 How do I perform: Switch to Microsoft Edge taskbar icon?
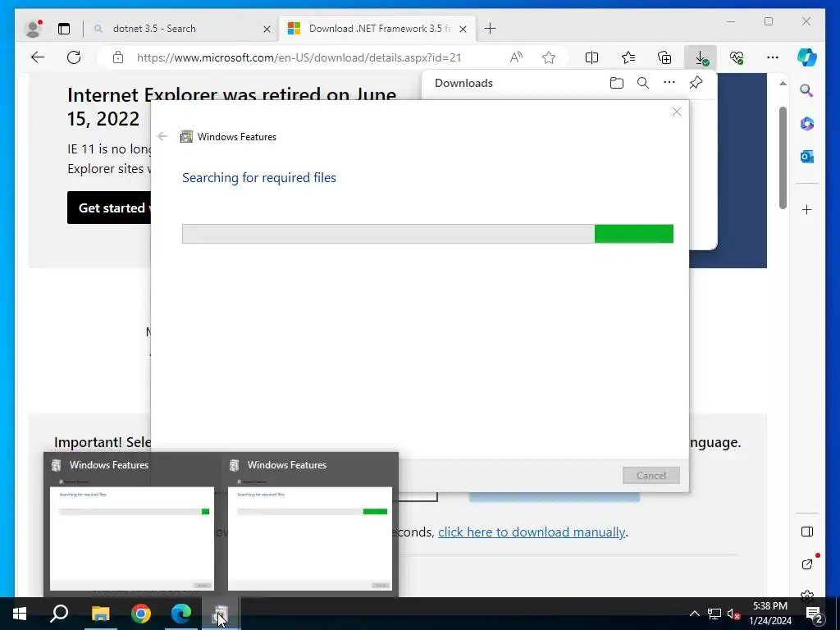pos(181,614)
